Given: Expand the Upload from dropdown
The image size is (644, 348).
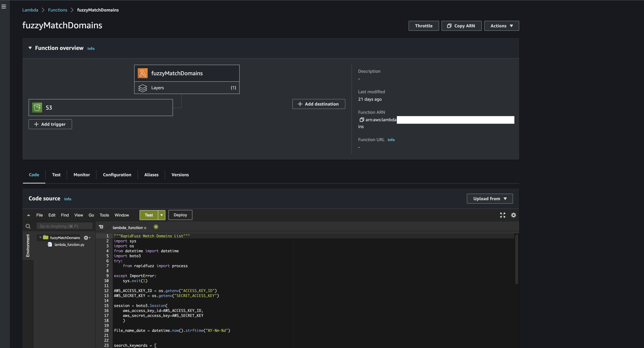Looking at the screenshot, I should click(490, 198).
